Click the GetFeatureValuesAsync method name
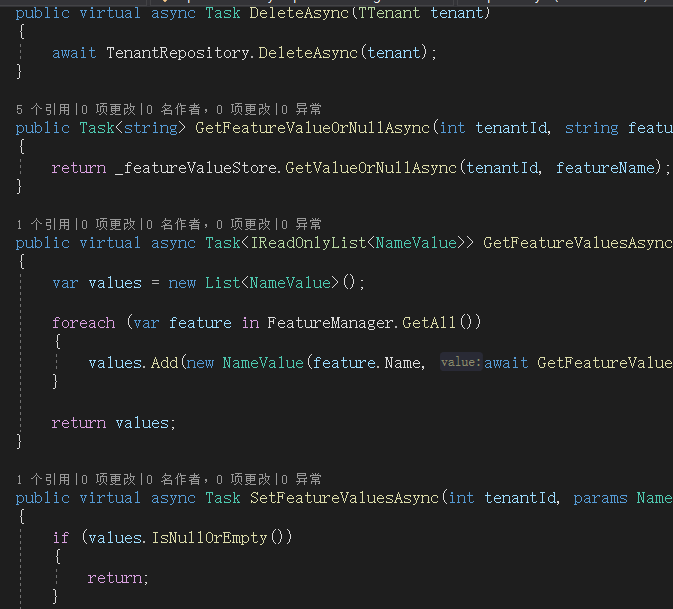673x609 pixels. point(578,243)
